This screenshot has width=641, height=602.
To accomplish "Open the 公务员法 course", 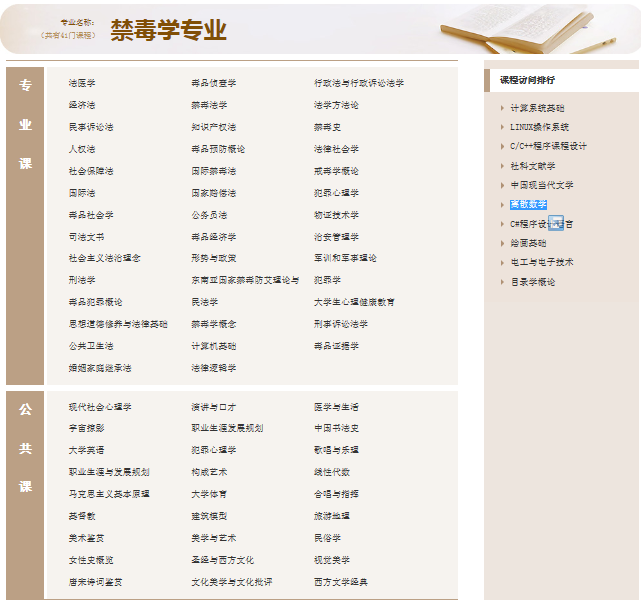I will pyautogui.click(x=209, y=215).
